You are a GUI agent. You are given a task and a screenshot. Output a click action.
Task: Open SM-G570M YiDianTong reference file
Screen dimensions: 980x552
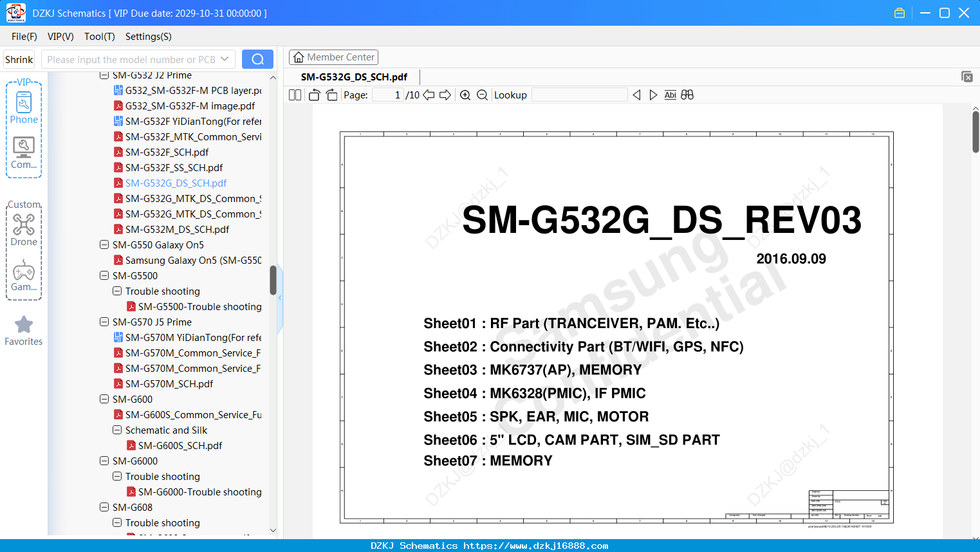193,338
